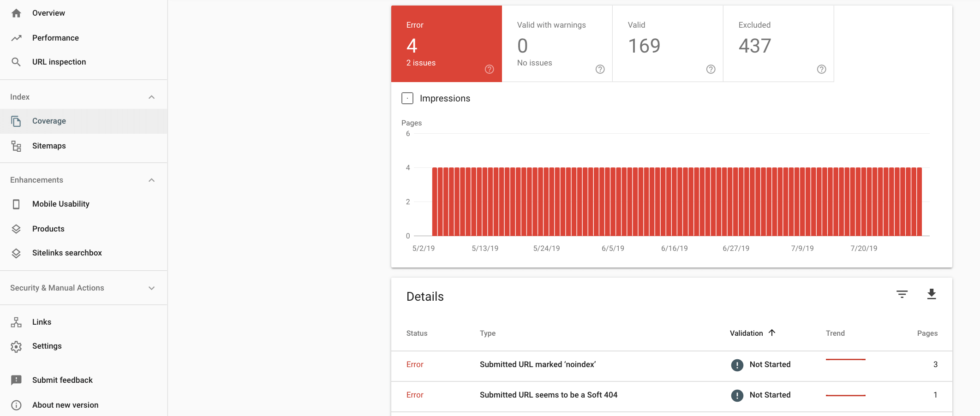
Task: Open the Submitted URL seems to be a Soft 404 row
Action: [x=672, y=397]
